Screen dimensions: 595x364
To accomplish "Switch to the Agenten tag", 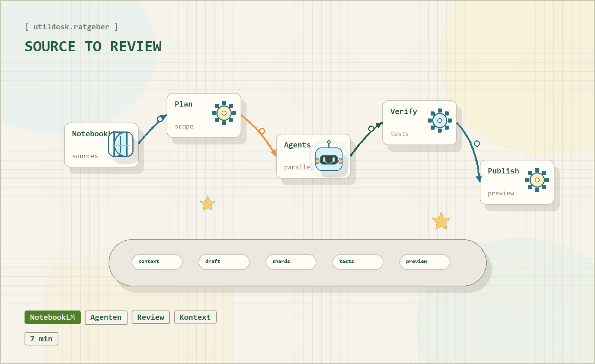I will 106,317.
